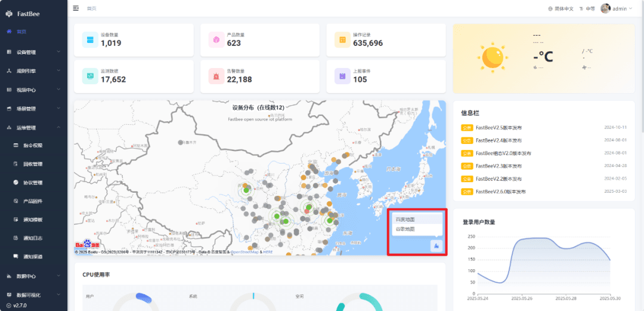Click the 上报事件 card icon
The image size is (644, 311).
tap(342, 76)
